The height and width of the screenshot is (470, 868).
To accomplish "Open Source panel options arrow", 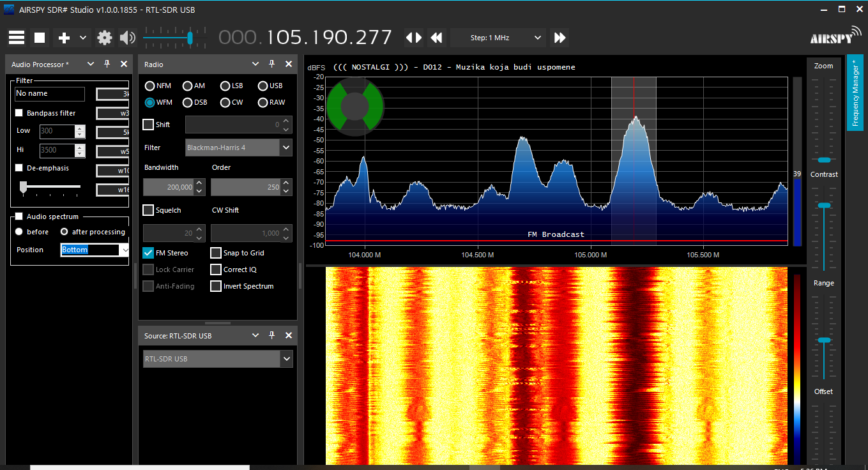I will pyautogui.click(x=255, y=335).
